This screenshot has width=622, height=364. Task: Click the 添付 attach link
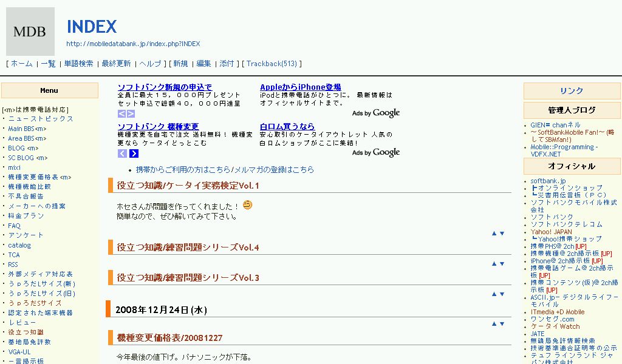point(227,63)
